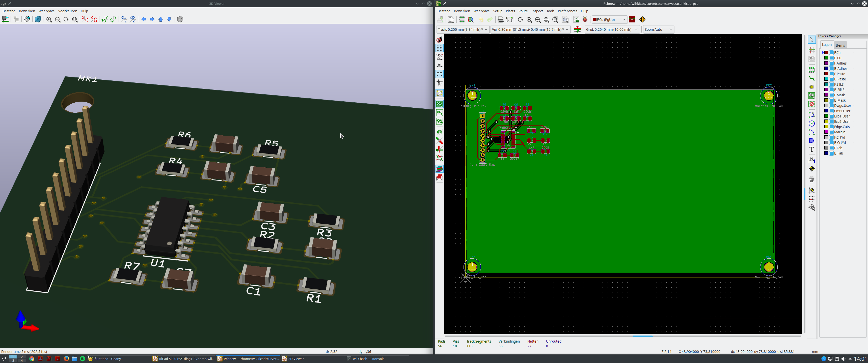Select the Add filled zones tool

812,96
